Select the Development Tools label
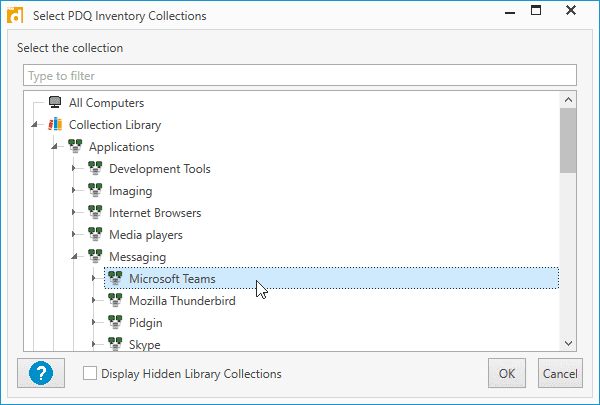 tap(160, 169)
